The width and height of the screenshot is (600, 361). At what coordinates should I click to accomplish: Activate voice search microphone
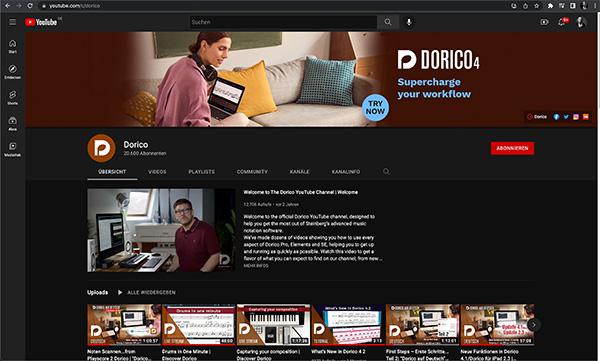[409, 22]
